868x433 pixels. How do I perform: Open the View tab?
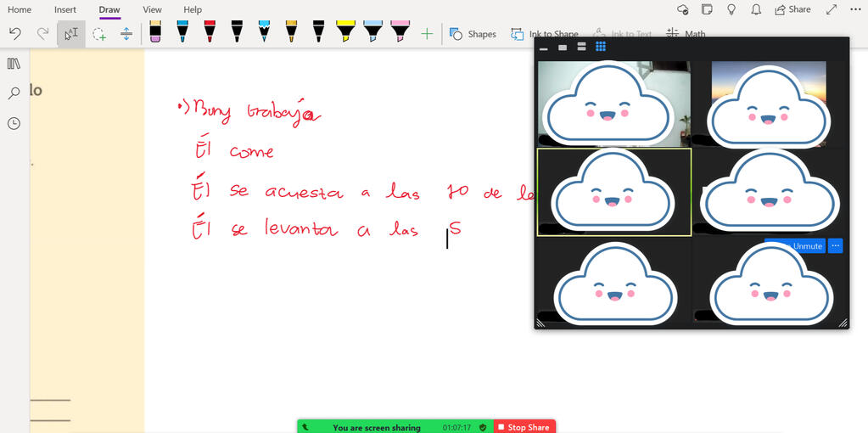pyautogui.click(x=152, y=9)
